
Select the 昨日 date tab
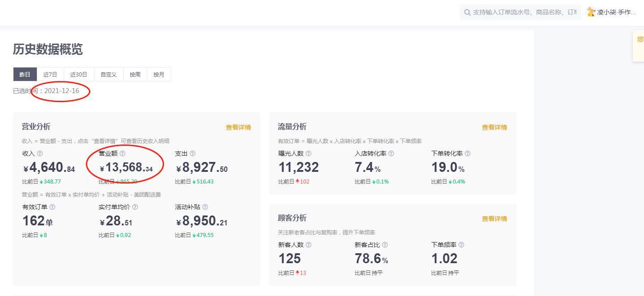[x=25, y=74]
